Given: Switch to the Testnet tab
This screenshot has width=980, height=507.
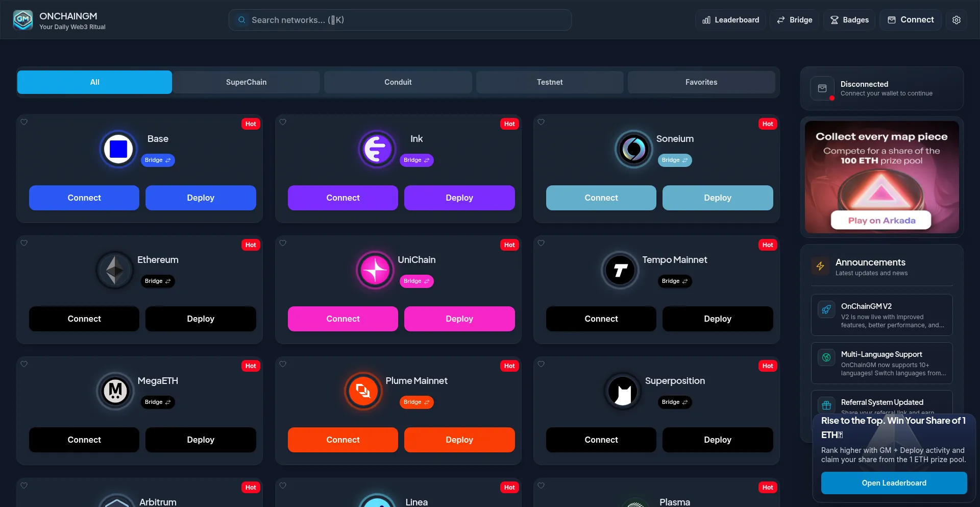Looking at the screenshot, I should coord(550,82).
